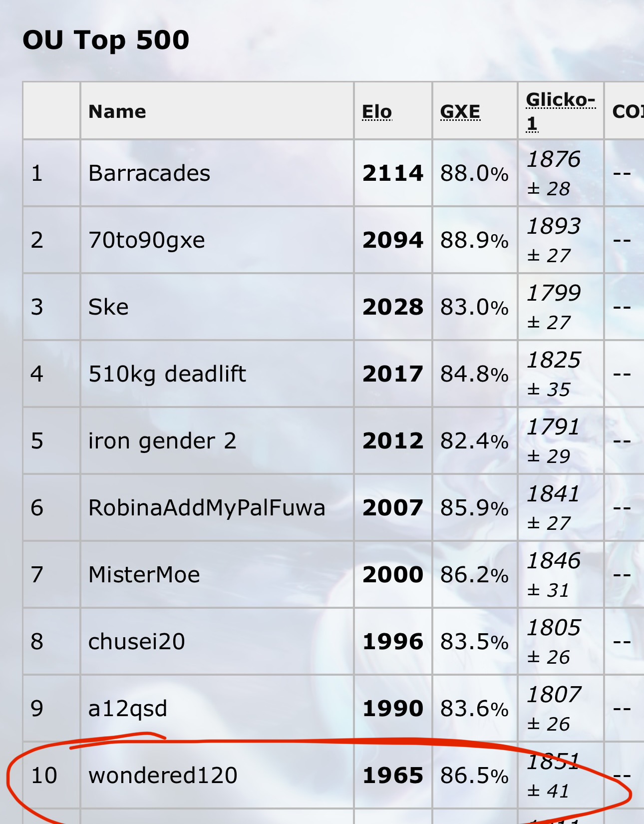644x824 pixels.
Task: Open 510kg deadlift player entry
Action: click(x=167, y=374)
